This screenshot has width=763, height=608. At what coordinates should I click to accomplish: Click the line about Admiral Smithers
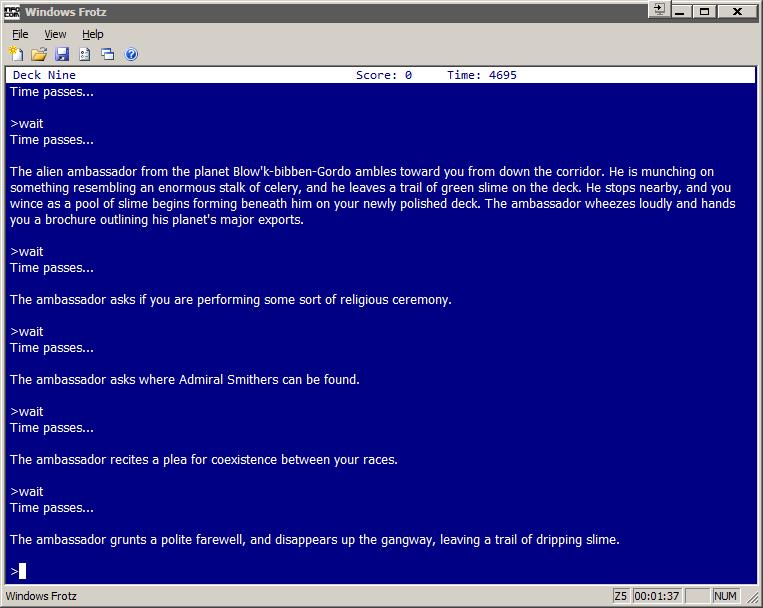[x=184, y=380]
